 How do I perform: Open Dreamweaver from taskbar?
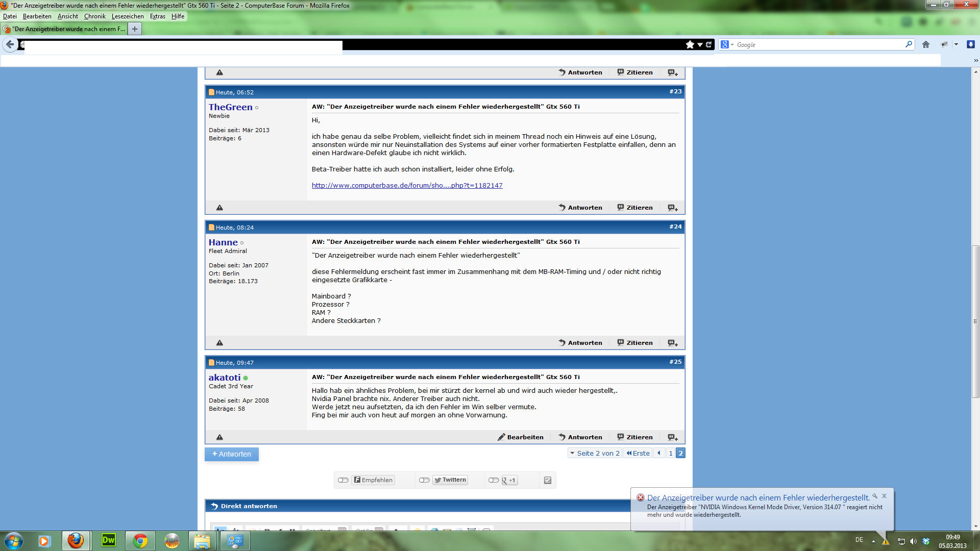109,540
